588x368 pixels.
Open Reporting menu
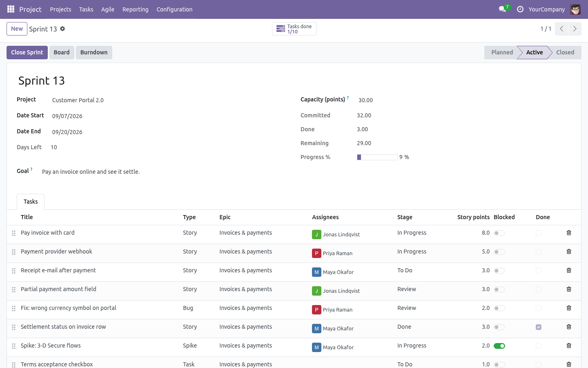click(x=135, y=9)
